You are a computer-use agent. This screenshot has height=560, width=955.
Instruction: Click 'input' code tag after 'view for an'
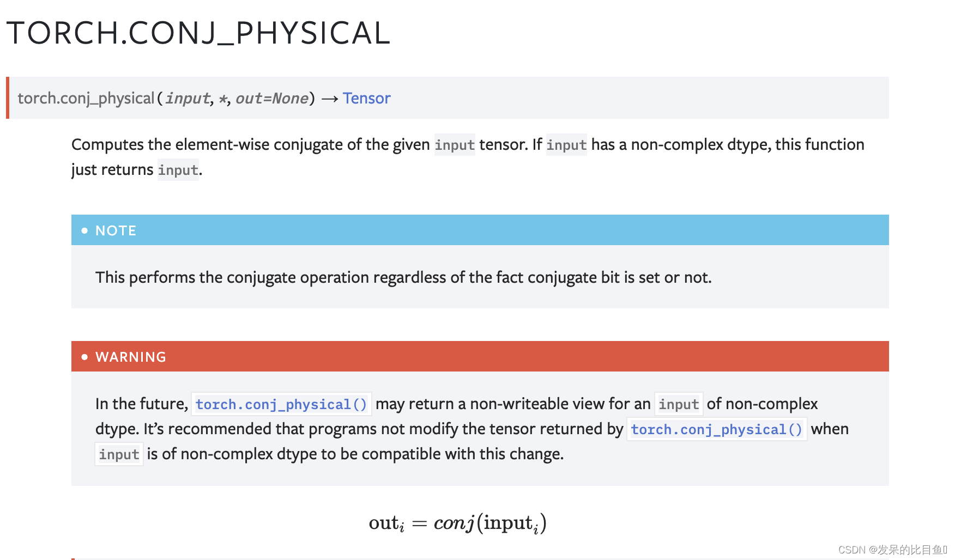(679, 404)
